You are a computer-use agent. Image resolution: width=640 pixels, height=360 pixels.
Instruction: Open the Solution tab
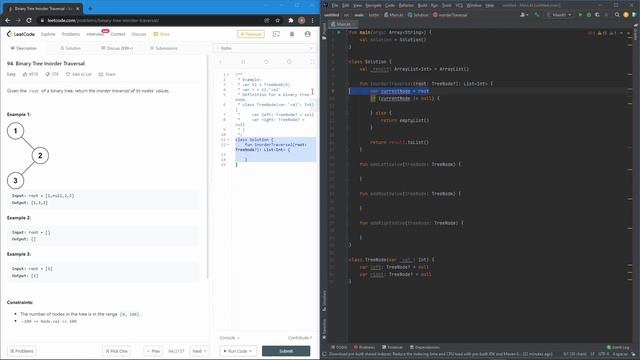click(70, 48)
